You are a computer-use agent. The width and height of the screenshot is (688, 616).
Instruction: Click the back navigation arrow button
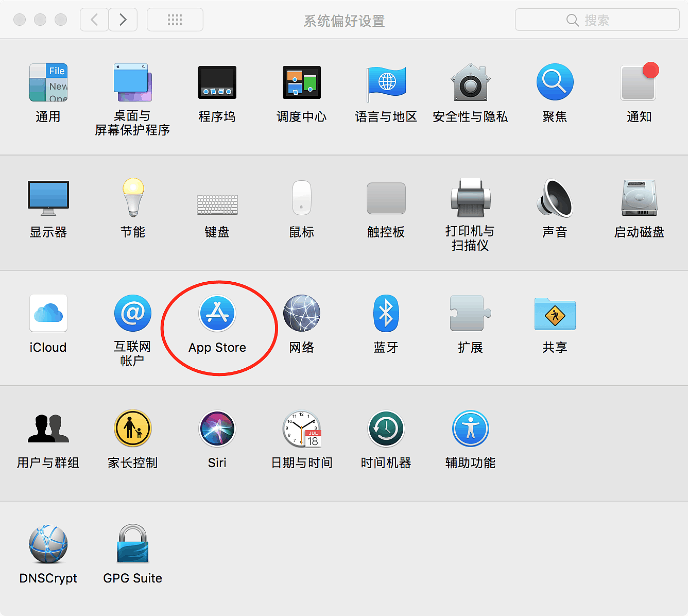point(94,20)
